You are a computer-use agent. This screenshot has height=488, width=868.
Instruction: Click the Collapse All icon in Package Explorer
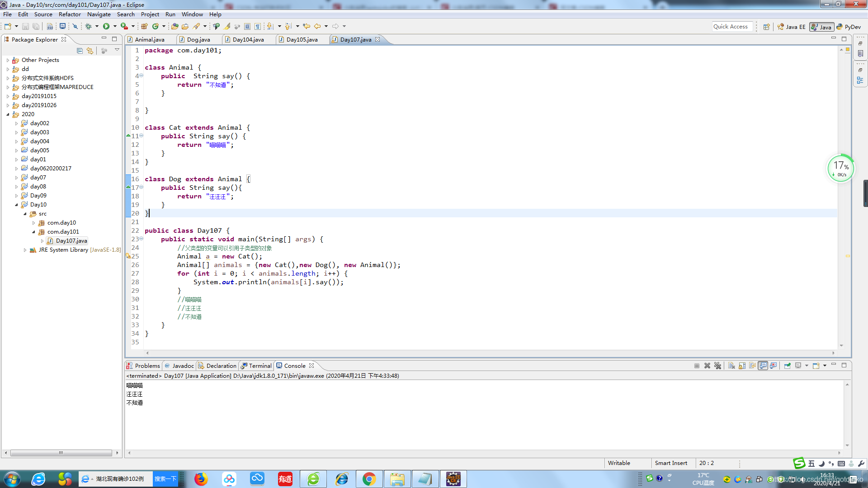coord(79,50)
